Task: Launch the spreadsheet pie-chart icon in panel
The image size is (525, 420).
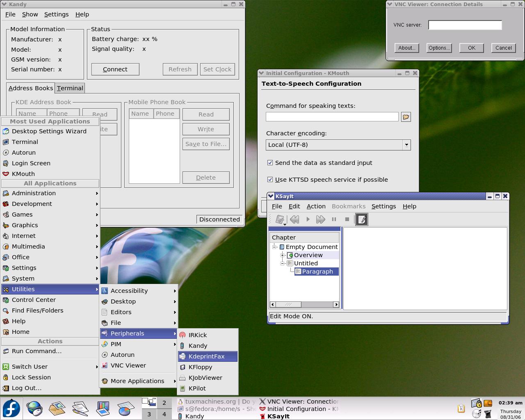Action: (126, 409)
